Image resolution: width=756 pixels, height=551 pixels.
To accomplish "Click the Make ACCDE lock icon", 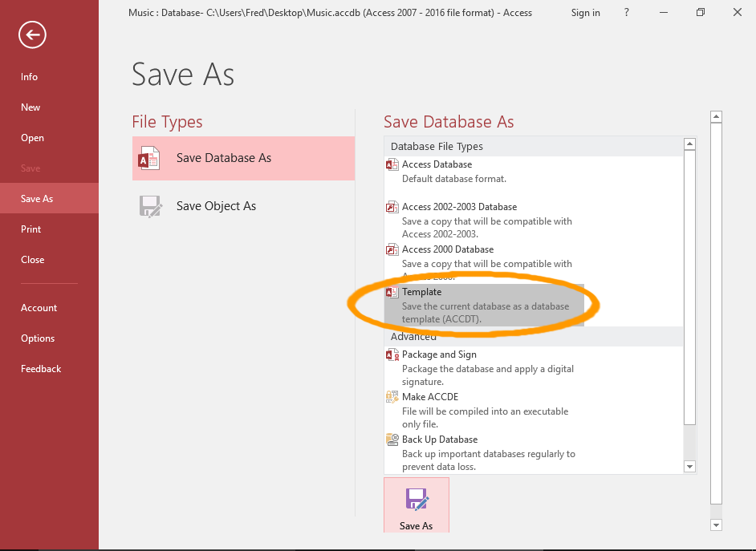I will tap(392, 397).
